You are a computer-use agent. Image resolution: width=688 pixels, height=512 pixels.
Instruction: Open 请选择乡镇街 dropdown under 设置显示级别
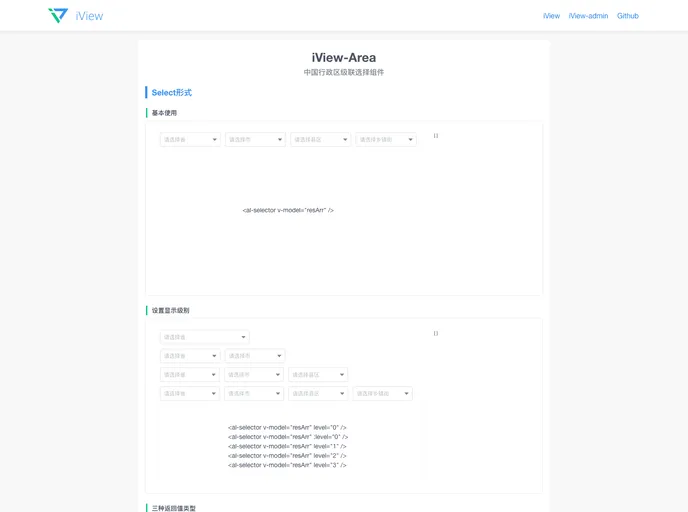pyautogui.click(x=382, y=394)
